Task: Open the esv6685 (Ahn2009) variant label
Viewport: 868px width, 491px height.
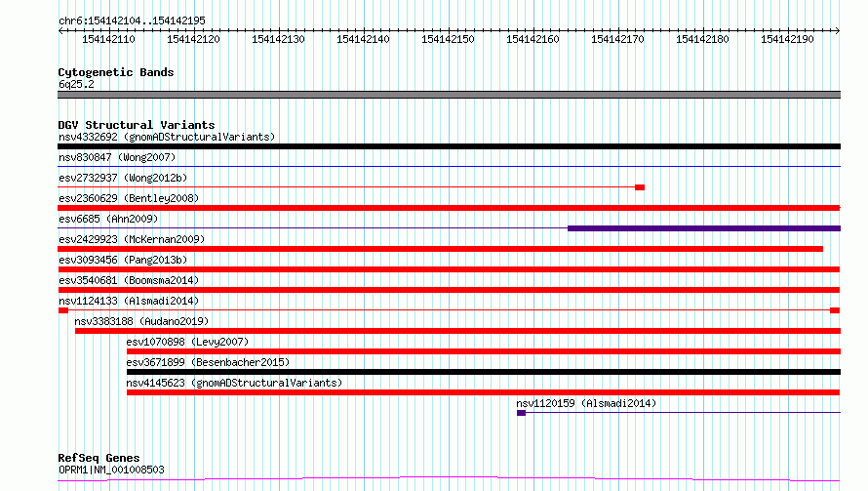Action: (x=108, y=219)
